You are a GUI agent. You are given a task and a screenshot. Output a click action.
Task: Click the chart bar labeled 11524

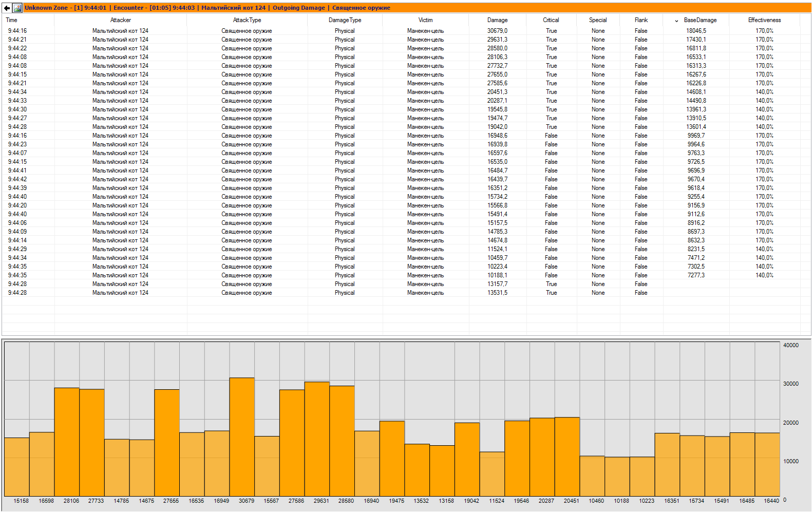coord(492,474)
